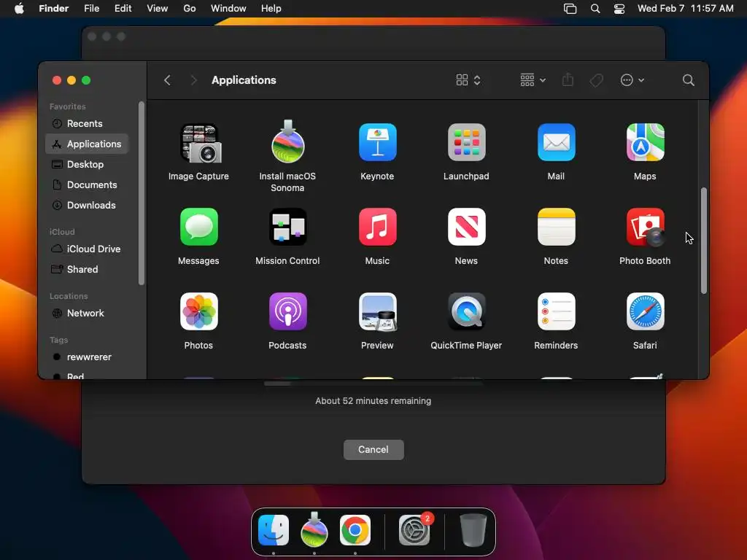The image size is (747, 560).
Task: Click the Finder search magnifier icon
Action: 688,80
